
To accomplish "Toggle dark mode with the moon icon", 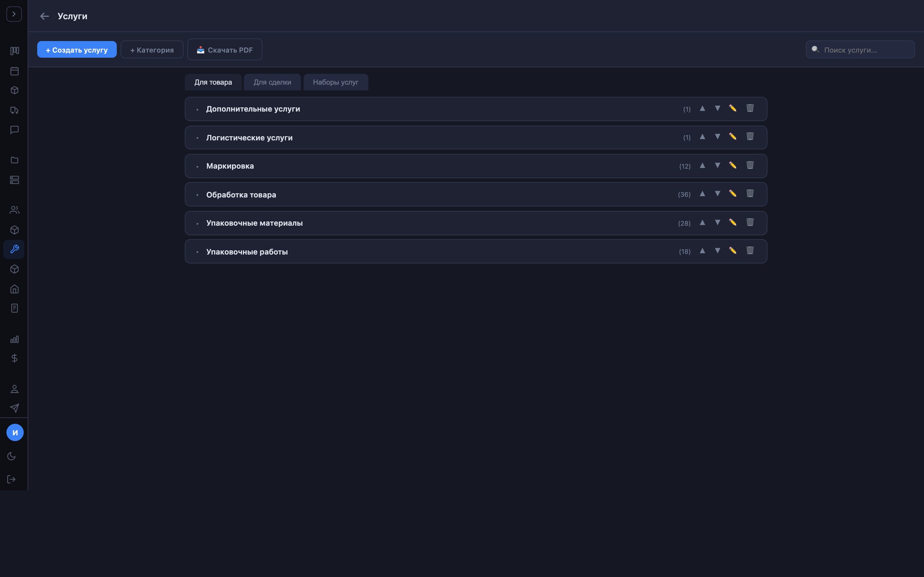I will pos(12,456).
